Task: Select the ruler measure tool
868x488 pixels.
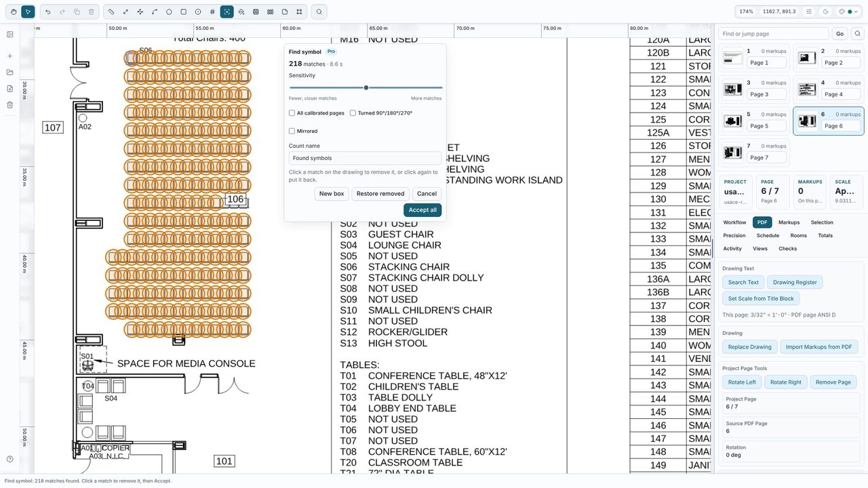Action: coord(112,12)
